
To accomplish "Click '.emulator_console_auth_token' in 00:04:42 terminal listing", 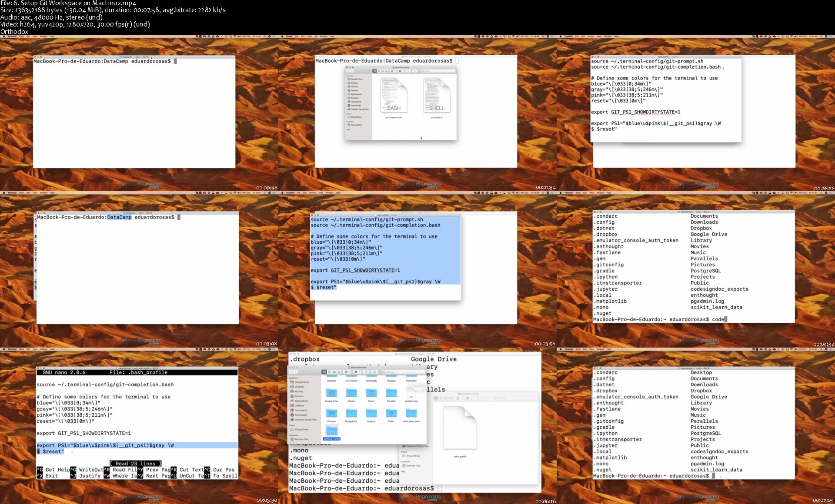I will coord(636,240).
